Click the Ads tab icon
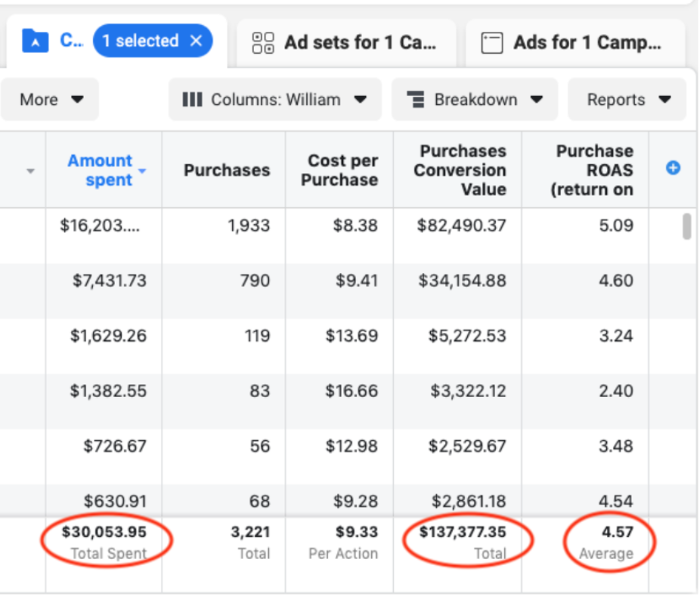This screenshot has width=700, height=596. pyautogui.click(x=494, y=42)
